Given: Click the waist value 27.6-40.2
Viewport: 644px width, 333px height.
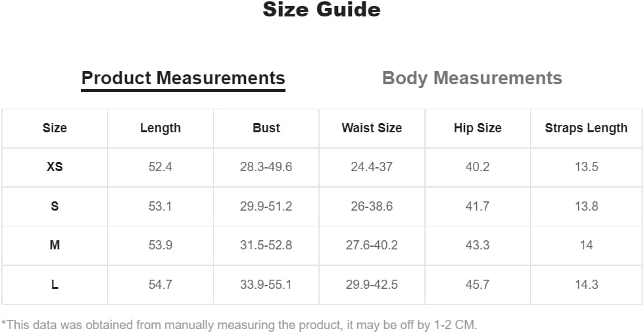Looking at the screenshot, I should 372,245.
